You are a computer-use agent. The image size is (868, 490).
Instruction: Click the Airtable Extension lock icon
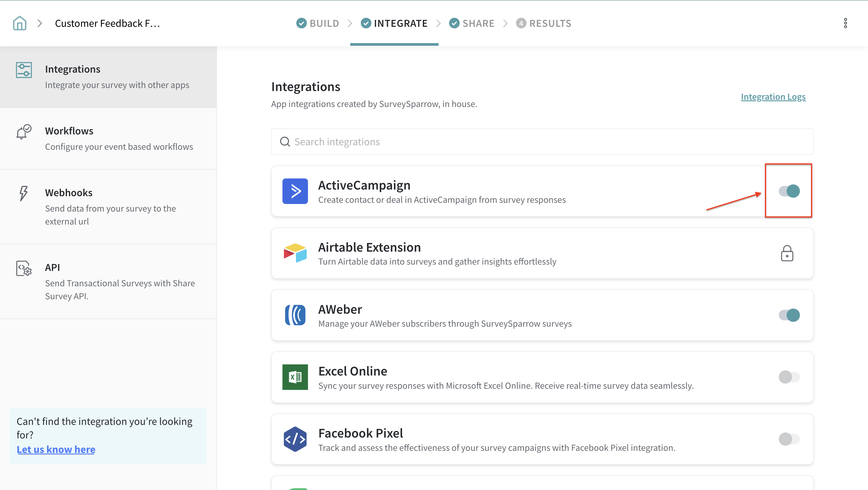point(787,253)
